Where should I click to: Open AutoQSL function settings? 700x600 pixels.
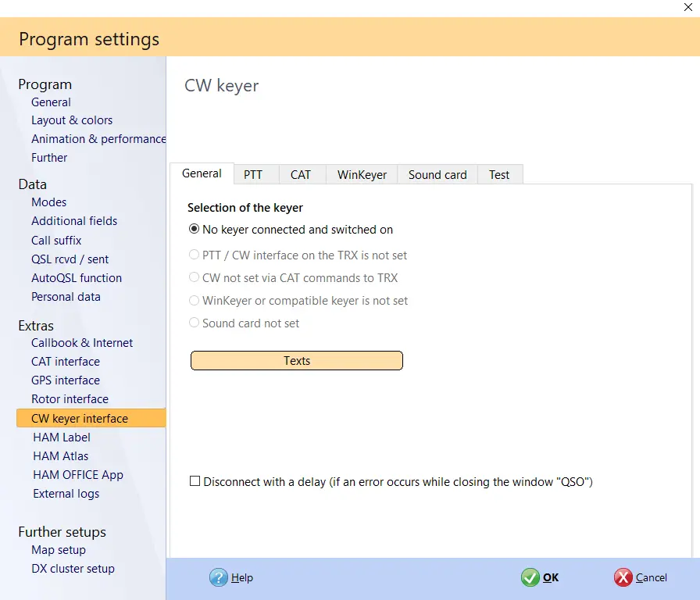[x=77, y=278]
